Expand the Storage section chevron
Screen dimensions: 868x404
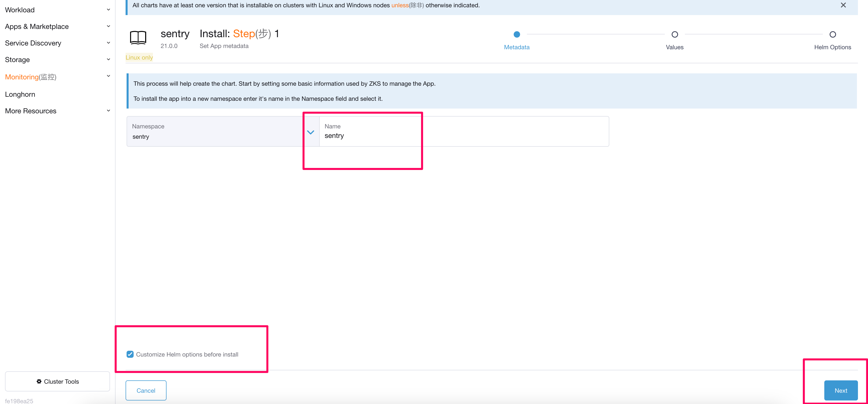pos(108,60)
